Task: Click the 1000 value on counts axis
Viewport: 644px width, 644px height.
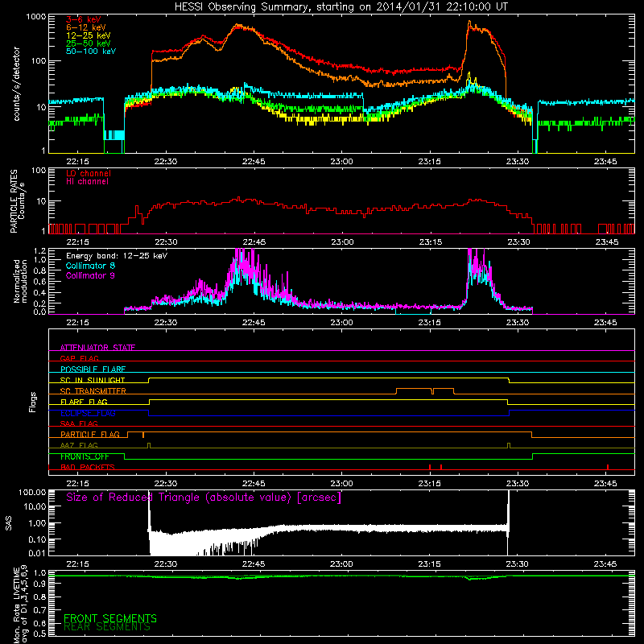Action: coord(36,17)
